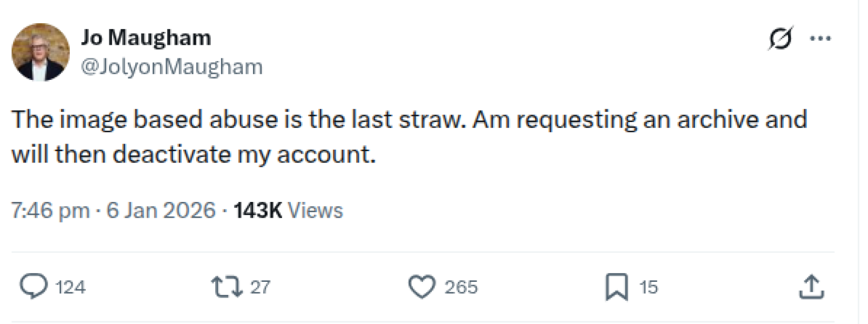Viewport: 868px width, 324px height.
Task: Click the 265 likes count
Action: pos(461,287)
